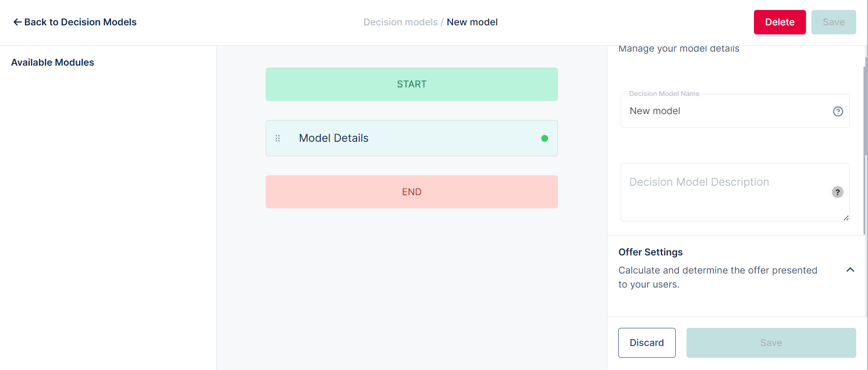Click Discard in the details panel
The width and height of the screenshot is (868, 370).
pos(646,343)
